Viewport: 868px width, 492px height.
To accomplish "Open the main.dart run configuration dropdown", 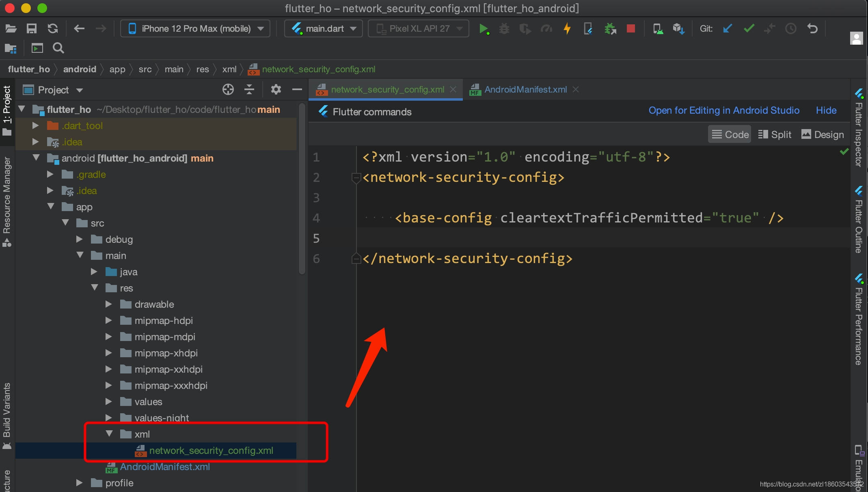I will (x=323, y=28).
